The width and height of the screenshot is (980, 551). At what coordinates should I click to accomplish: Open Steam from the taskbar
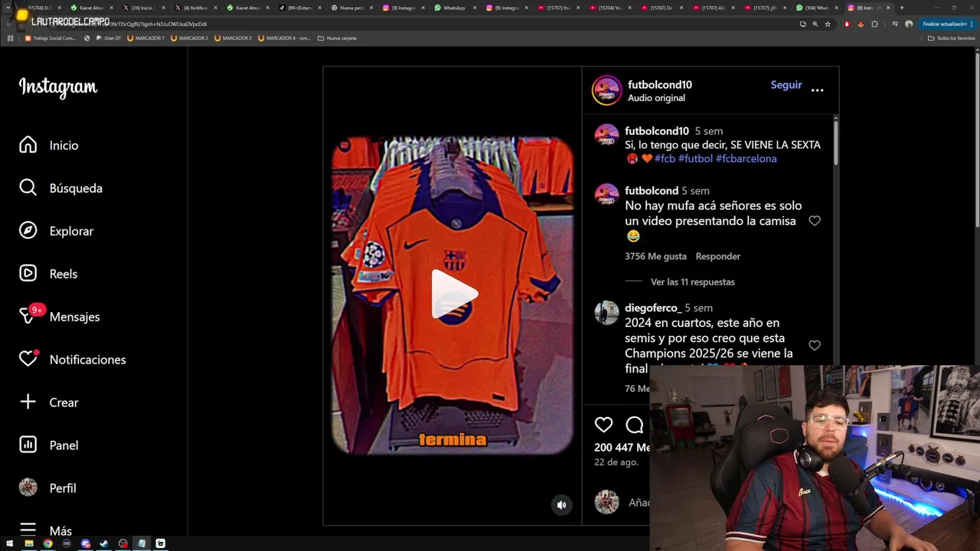coord(104,543)
